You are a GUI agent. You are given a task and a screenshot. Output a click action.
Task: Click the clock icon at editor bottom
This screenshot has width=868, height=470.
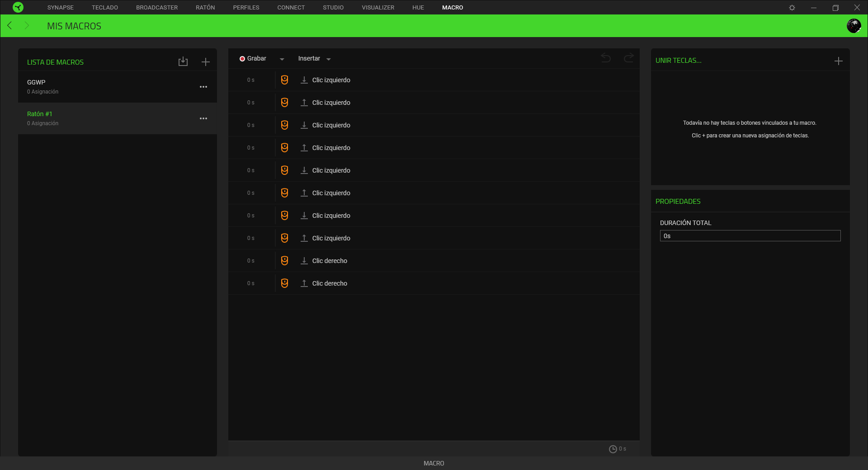(613, 449)
